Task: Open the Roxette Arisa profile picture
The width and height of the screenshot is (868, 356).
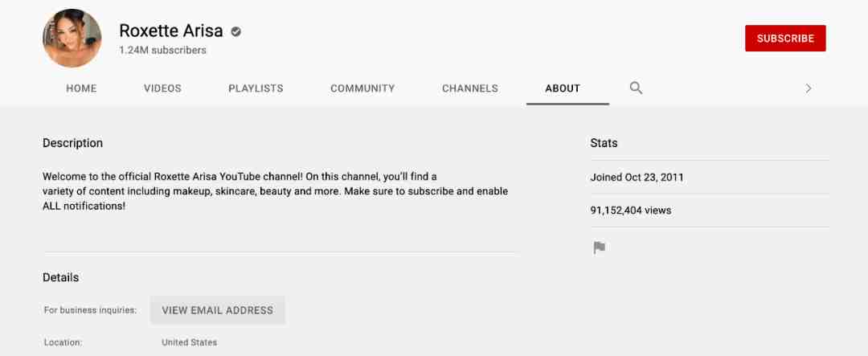Action: (72, 39)
